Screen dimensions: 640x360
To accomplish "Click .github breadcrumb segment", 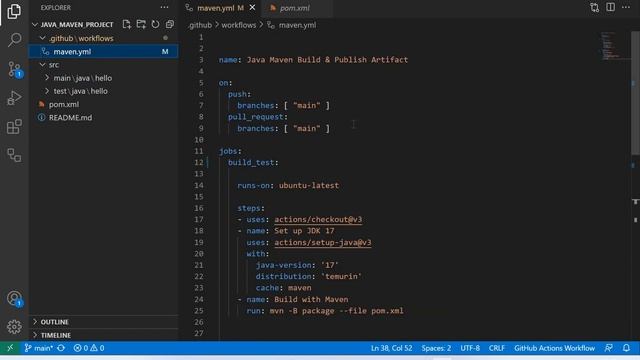I will click(x=200, y=25).
